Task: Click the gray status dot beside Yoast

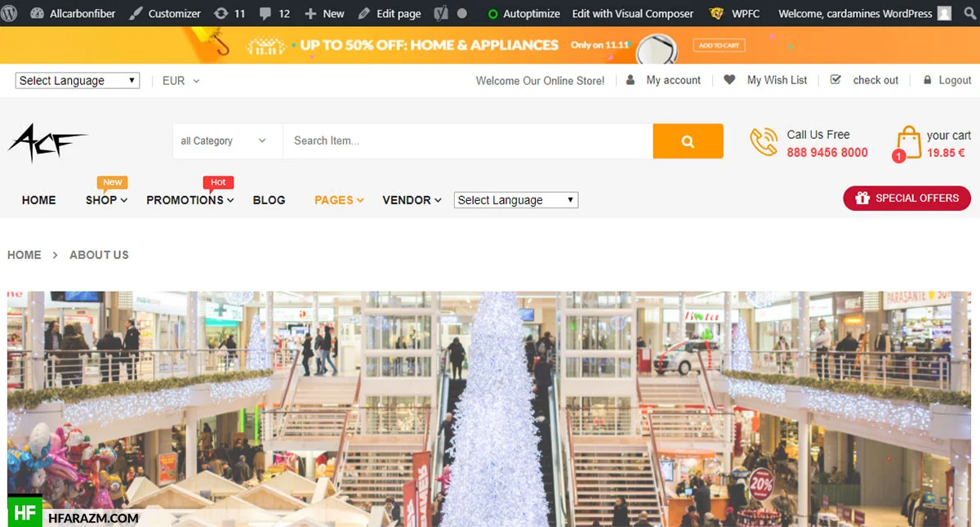Action: click(x=461, y=13)
